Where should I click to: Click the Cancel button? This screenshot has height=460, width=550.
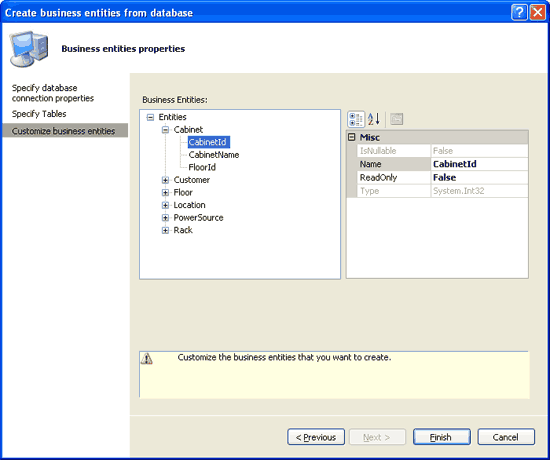pos(506,437)
